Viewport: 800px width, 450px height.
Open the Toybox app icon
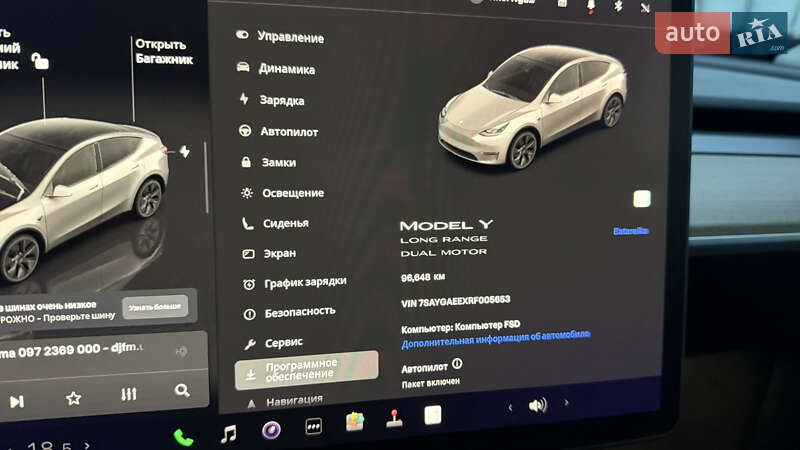[355, 422]
